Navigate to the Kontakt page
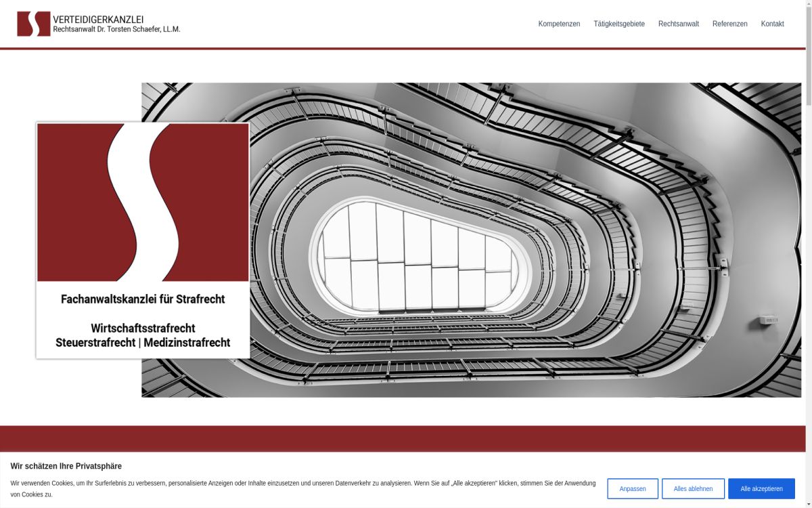The height and width of the screenshot is (508, 812). point(772,24)
